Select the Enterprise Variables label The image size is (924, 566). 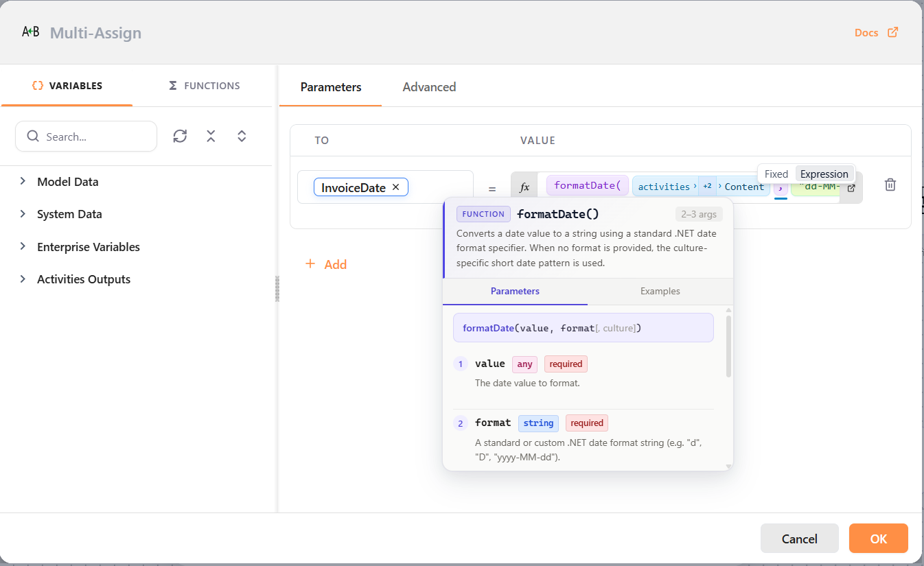point(89,247)
